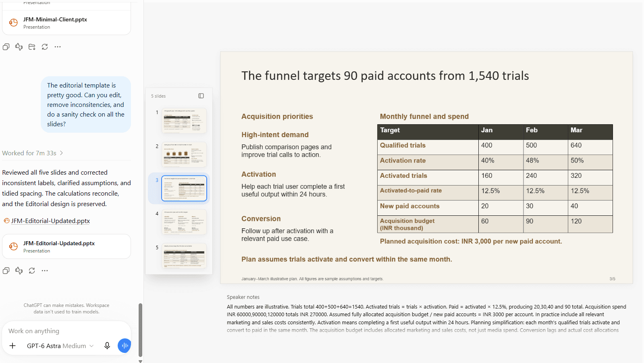Open the JFM-Minimal-Client.pptx file card
Viewport: 644px width, 363px height.
66,23
